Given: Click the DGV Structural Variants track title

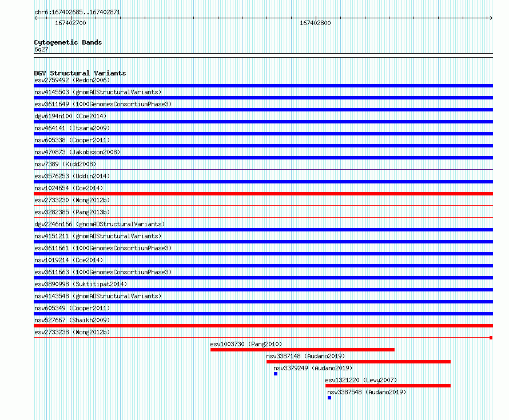Looking at the screenshot, I should 80,73.
